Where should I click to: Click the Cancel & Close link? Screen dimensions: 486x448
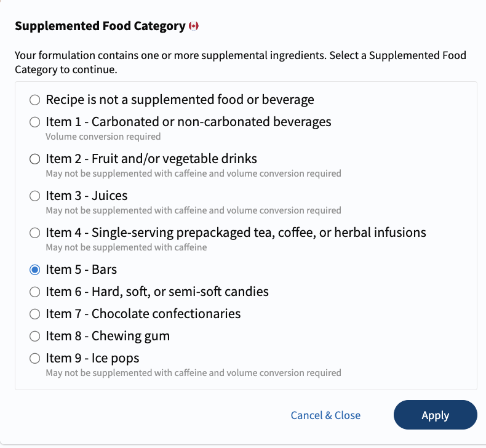325,415
